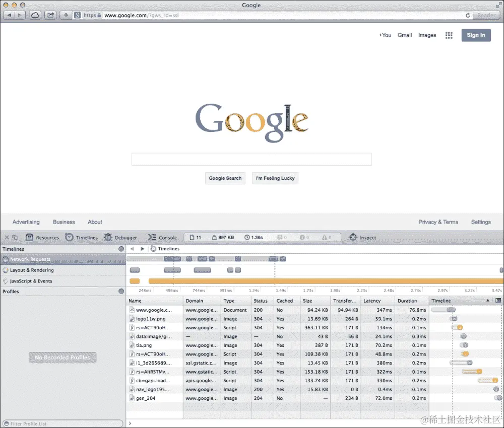The width and height of the screenshot is (504, 428).
Task: Switch to the Console tab
Action: [x=162, y=238]
